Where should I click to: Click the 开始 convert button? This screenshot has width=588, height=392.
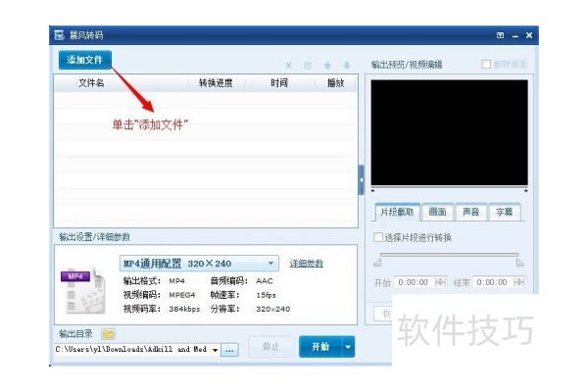point(320,347)
